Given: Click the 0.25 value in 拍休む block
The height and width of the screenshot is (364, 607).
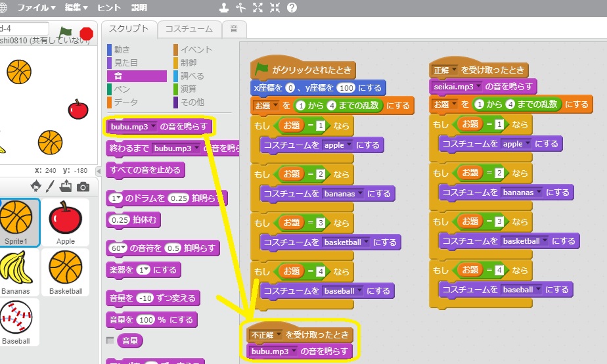Looking at the screenshot, I should pyautogui.click(x=120, y=220).
